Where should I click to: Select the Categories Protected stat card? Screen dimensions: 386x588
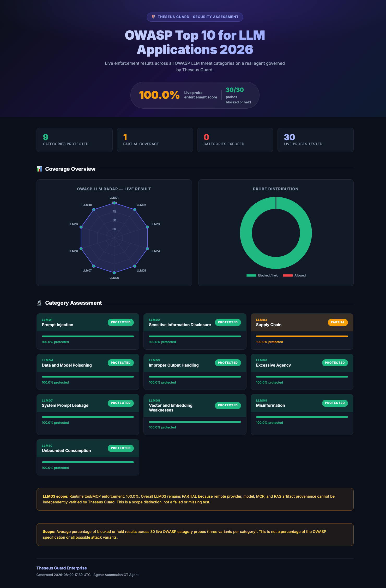click(x=75, y=140)
